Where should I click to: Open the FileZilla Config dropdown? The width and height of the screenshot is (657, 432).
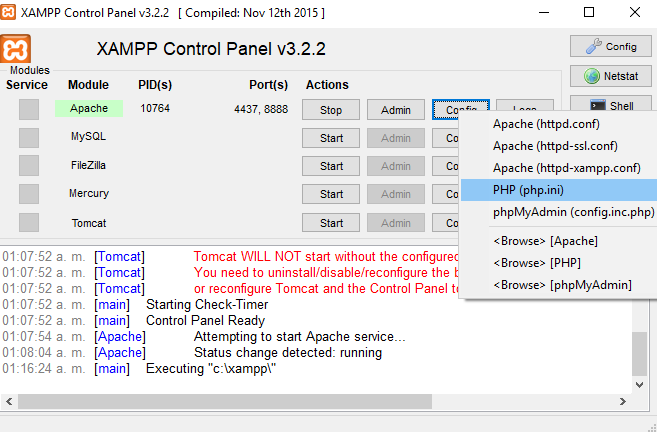point(446,166)
